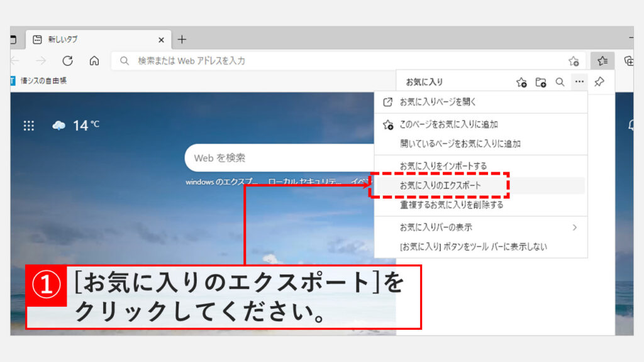Create a new favorites folder icon
The height and width of the screenshot is (362, 644).
pyautogui.click(x=541, y=82)
